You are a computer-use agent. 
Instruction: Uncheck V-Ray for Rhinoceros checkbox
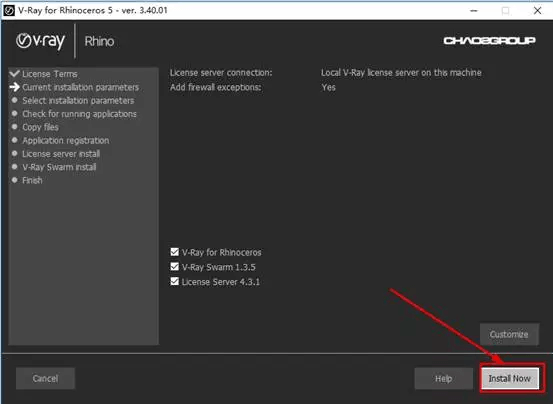[175, 252]
